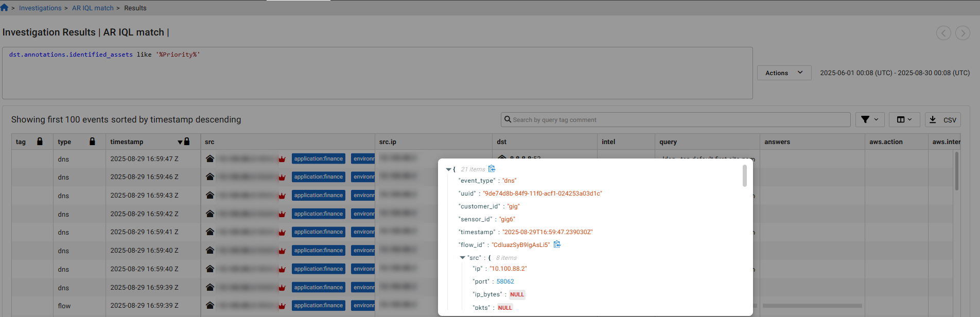The width and height of the screenshot is (980, 317).
Task: Click the port value 58062
Action: (505, 281)
